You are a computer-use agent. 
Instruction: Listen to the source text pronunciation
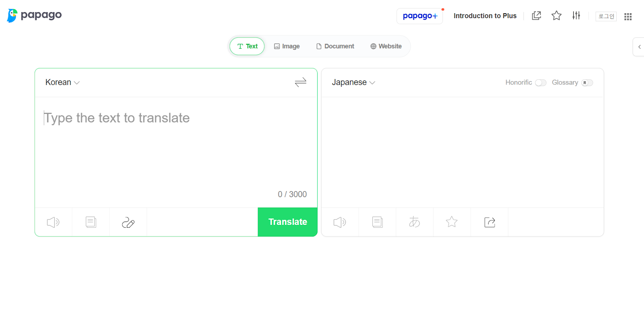53,222
